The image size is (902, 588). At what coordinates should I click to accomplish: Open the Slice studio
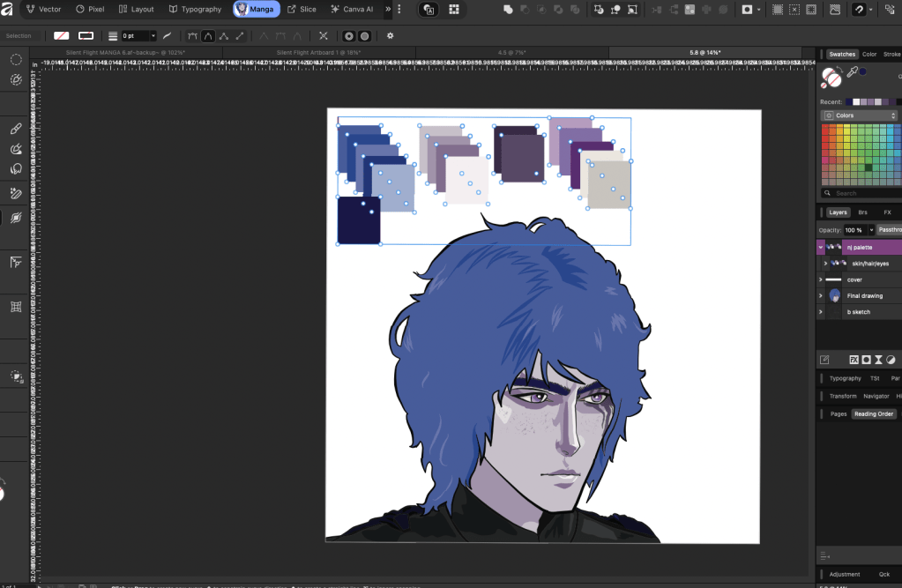click(302, 9)
